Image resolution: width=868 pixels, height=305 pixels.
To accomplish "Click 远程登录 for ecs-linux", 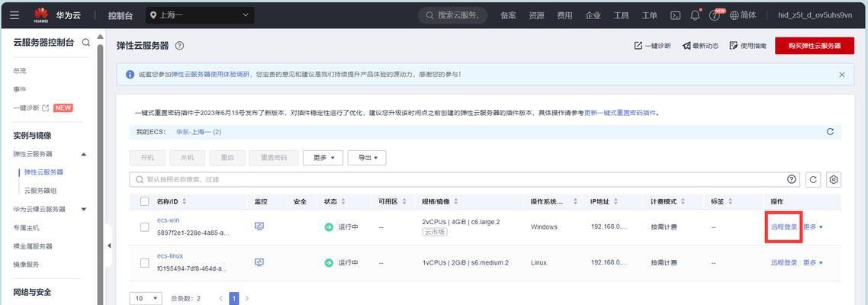I will tap(784, 263).
